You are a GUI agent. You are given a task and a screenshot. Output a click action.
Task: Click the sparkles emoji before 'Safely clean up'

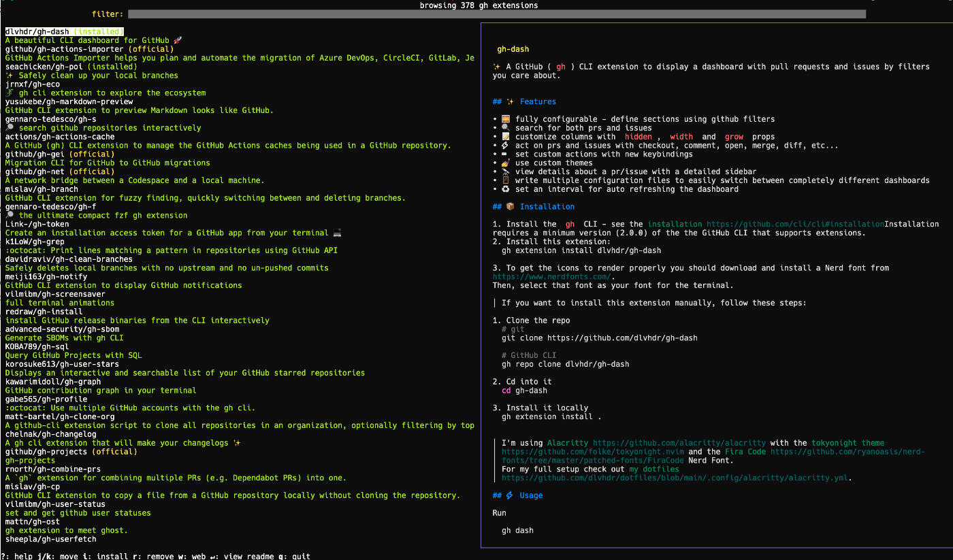pyautogui.click(x=10, y=76)
